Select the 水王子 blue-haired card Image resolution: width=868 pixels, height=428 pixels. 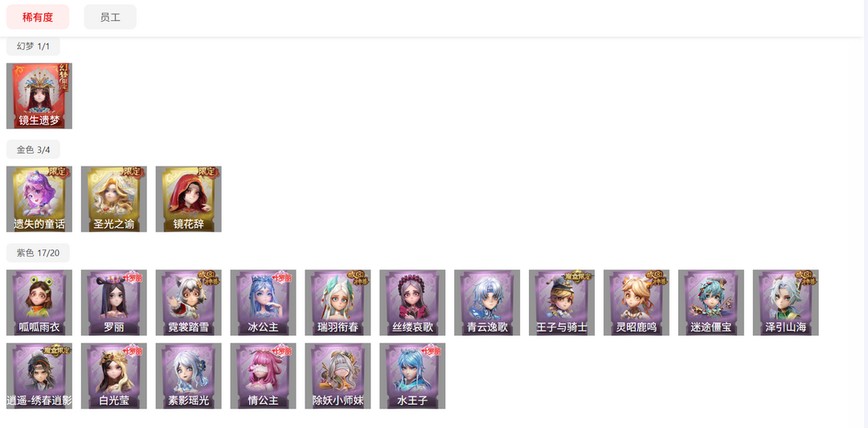coord(412,376)
